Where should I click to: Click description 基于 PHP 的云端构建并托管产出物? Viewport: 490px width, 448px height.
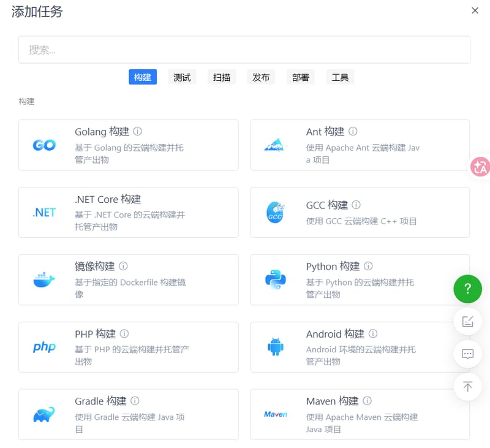point(132,355)
